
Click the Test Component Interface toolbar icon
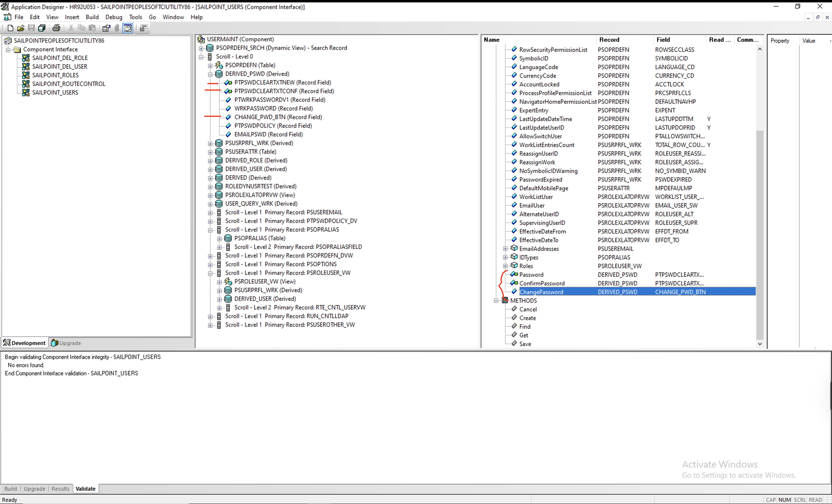coord(144,28)
